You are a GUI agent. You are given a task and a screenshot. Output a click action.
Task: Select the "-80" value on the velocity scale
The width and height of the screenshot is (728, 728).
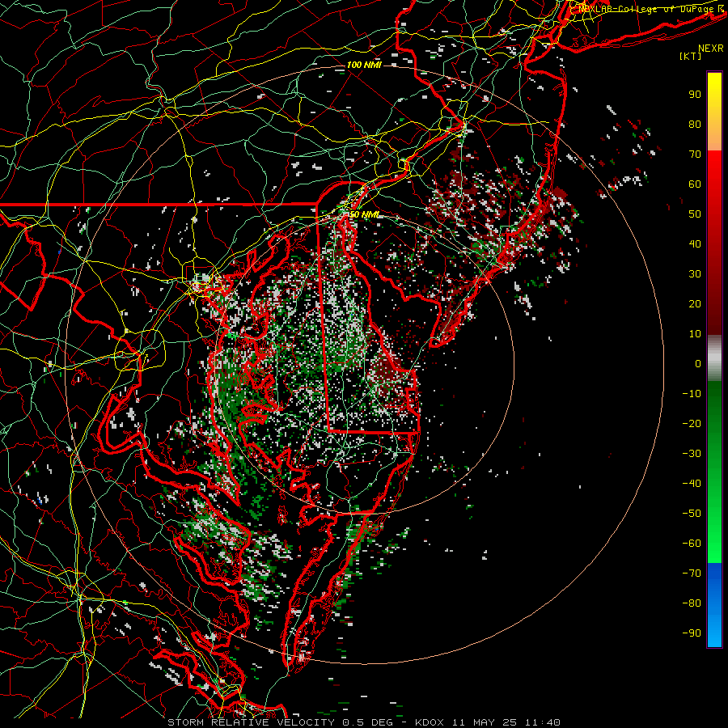pyautogui.click(x=692, y=603)
